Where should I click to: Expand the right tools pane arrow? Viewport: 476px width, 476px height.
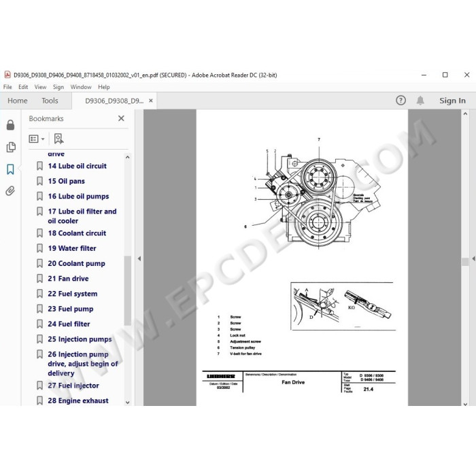tap(473, 258)
